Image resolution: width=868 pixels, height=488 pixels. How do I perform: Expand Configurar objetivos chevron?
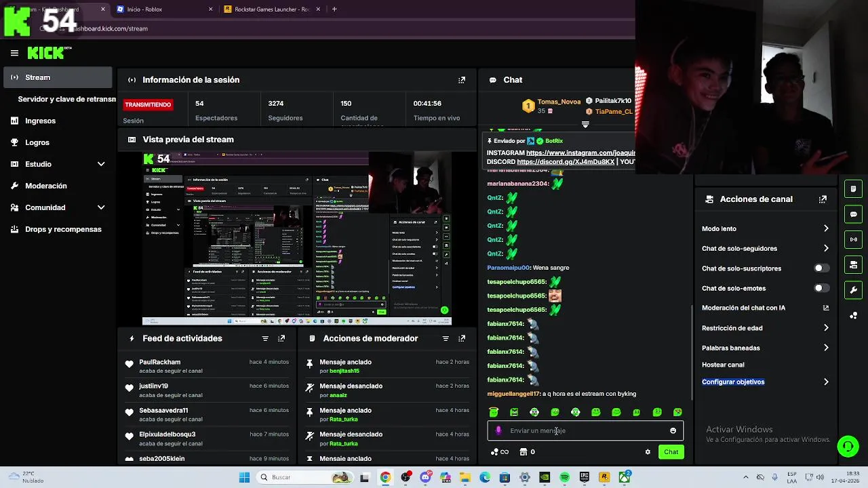(x=826, y=382)
